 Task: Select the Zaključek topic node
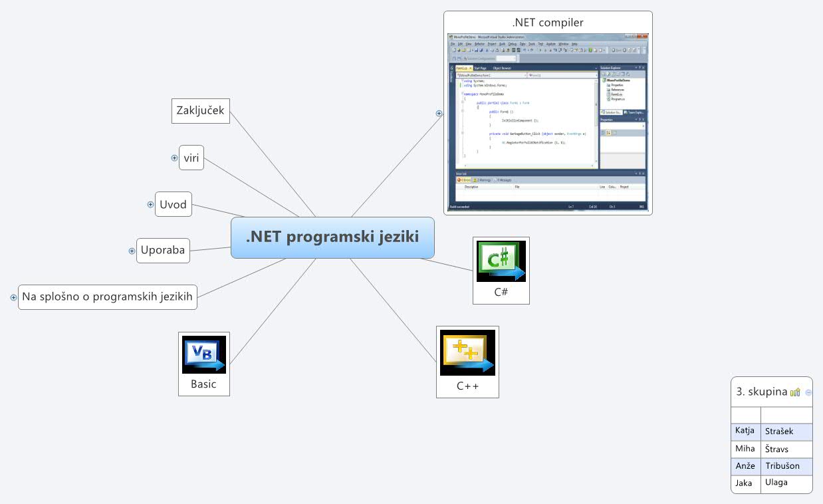(200, 111)
